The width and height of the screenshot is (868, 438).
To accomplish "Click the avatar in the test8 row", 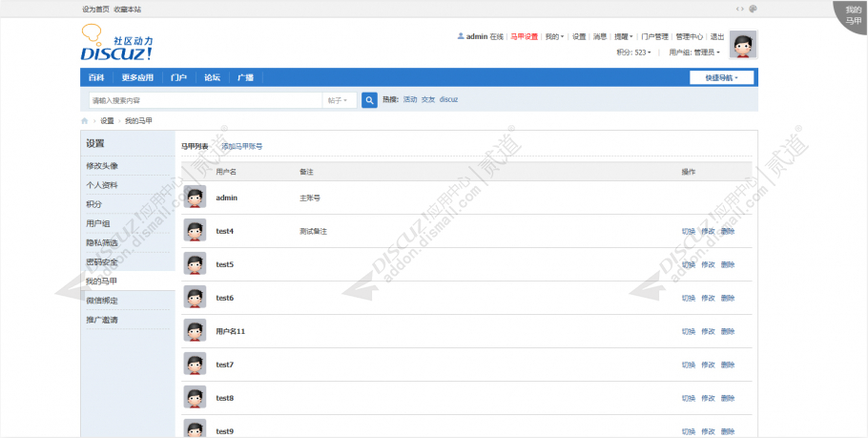I will [195, 397].
